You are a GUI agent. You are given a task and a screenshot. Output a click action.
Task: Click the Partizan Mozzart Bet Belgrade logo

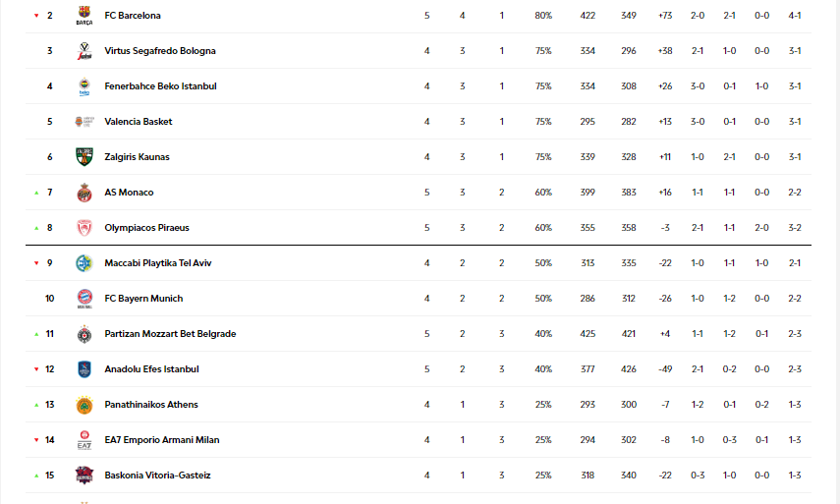[84, 334]
